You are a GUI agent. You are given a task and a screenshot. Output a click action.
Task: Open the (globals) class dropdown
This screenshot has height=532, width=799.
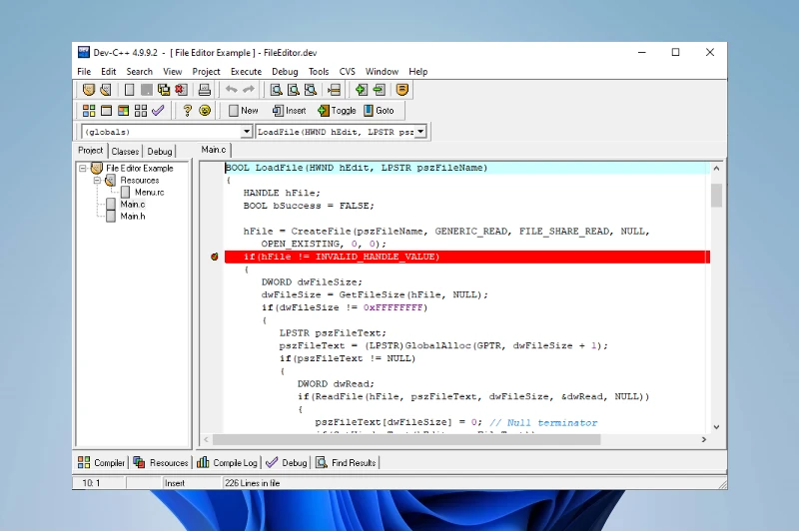tap(246, 132)
